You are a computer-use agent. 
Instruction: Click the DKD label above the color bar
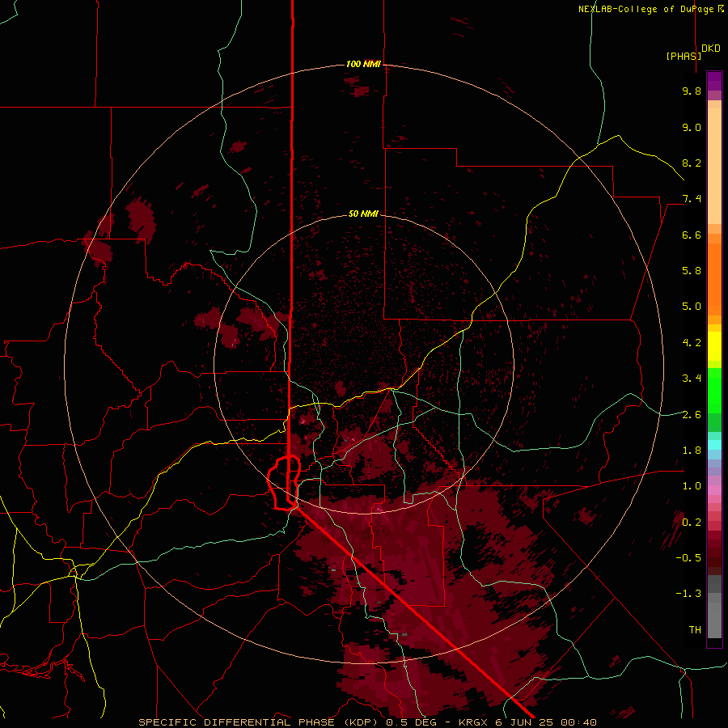point(711,49)
